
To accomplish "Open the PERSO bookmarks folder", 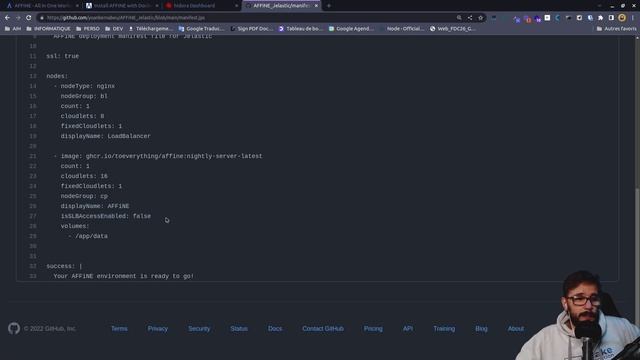I will point(88,29).
